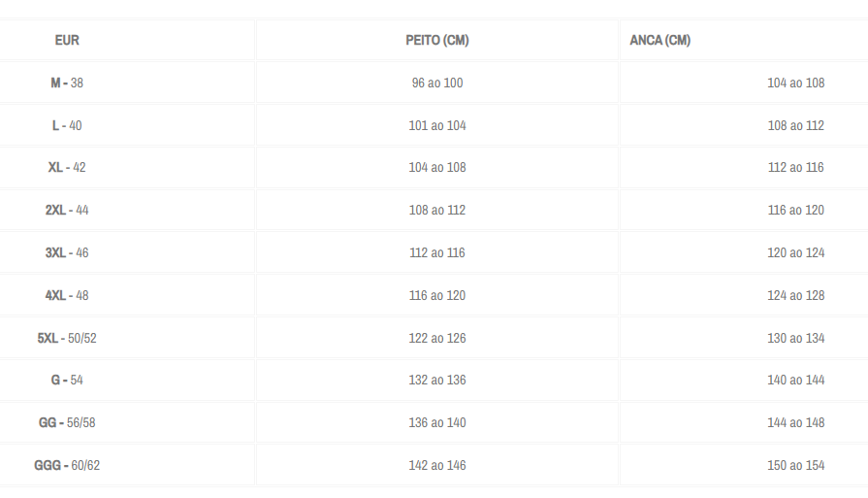Select the L - 40 size cell
The width and height of the screenshot is (868, 498).
coord(67,126)
